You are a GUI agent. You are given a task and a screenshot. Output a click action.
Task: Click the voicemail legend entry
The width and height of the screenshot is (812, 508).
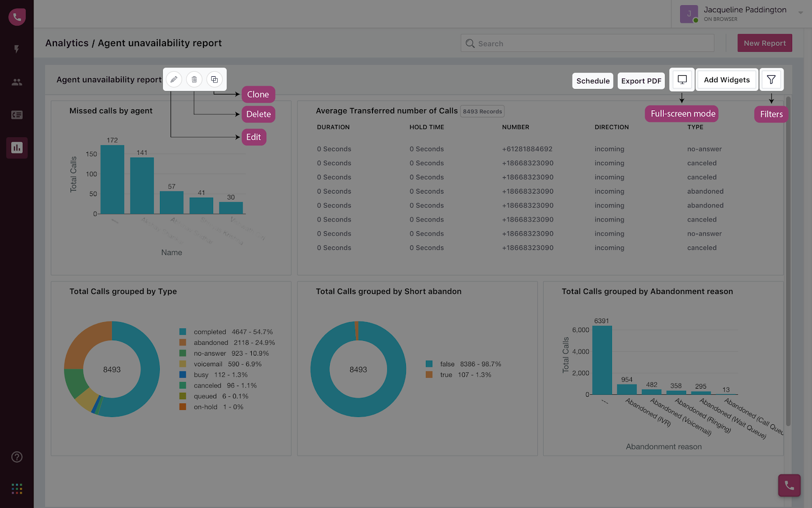[x=220, y=364]
